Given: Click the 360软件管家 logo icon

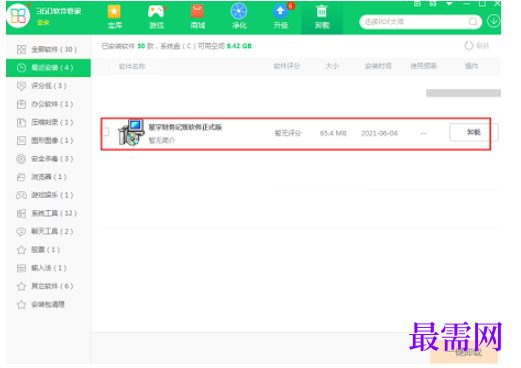Looking at the screenshot, I should tap(18, 15).
